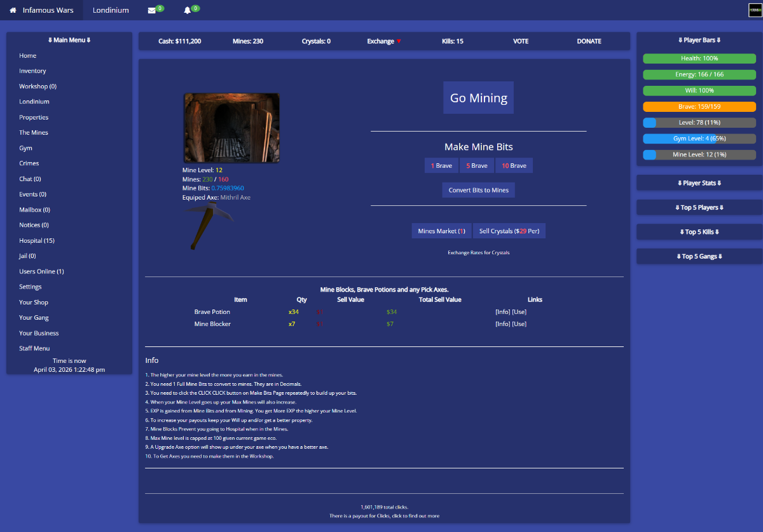
Task: Click the Sell Crystals button
Action: click(509, 231)
